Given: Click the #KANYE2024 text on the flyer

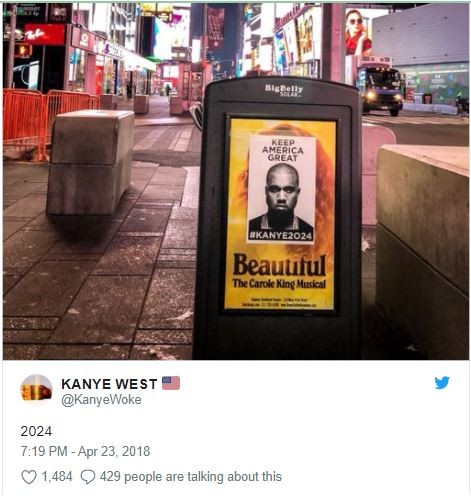Looking at the screenshot, I should (281, 236).
